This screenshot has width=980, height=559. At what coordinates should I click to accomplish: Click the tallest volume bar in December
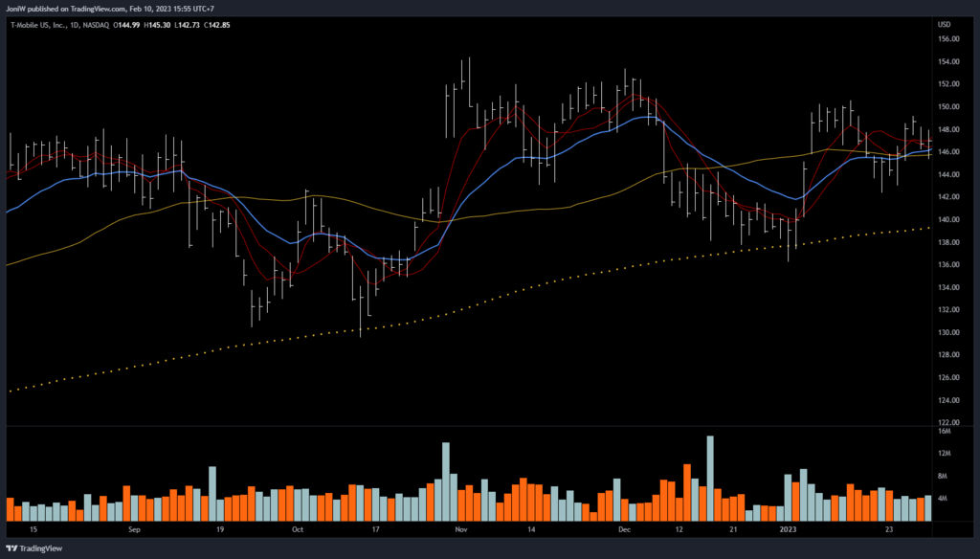[x=710, y=479]
